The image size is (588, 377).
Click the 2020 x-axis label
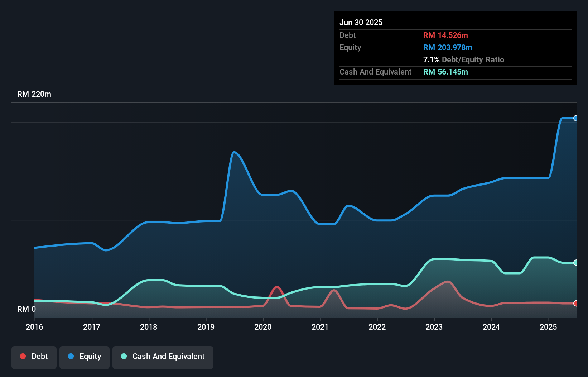click(263, 327)
